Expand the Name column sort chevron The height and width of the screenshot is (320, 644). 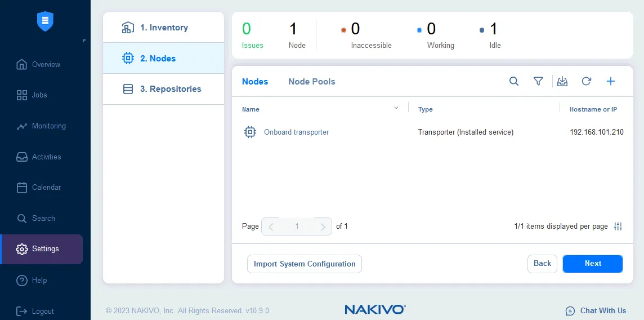coord(396,108)
